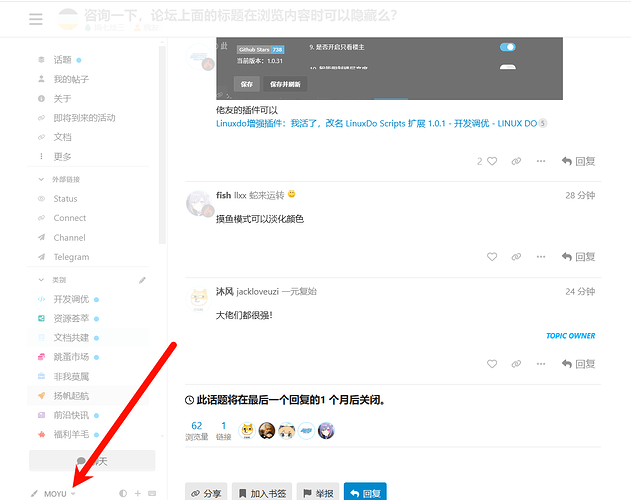Click the sidebar scrollbar
Viewport: 631px width, 500px height.
point(162,145)
